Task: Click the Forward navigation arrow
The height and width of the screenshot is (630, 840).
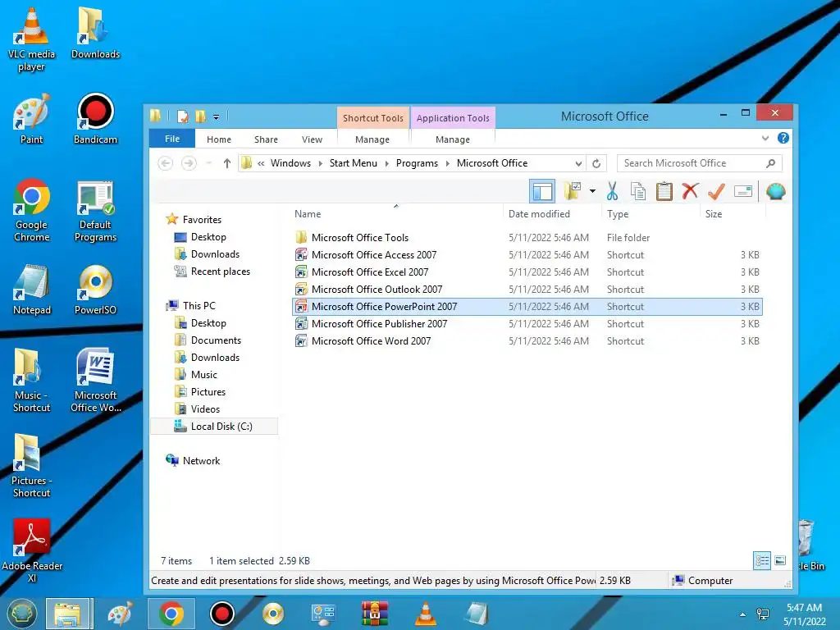Action: point(189,163)
